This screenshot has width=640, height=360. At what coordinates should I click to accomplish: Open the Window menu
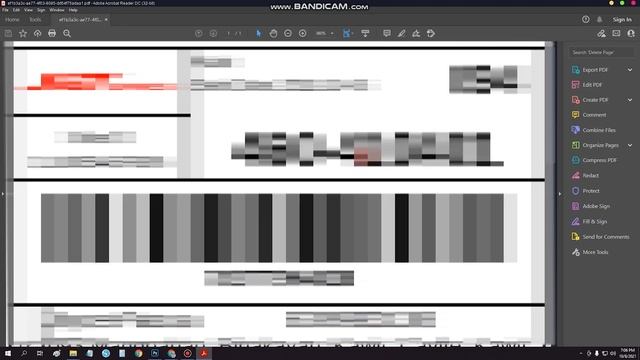tap(57, 10)
